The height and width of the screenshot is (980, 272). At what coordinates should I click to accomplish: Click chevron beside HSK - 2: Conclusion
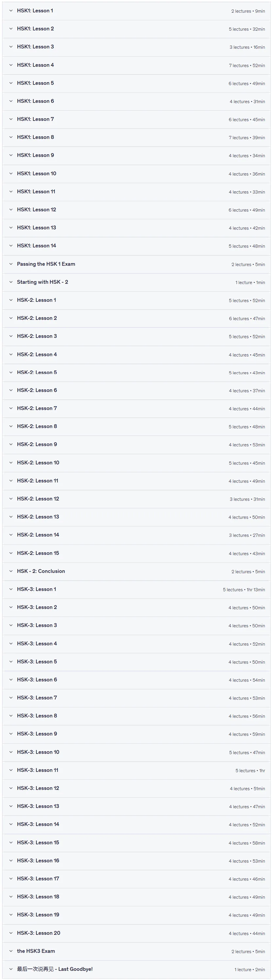pos(11,571)
